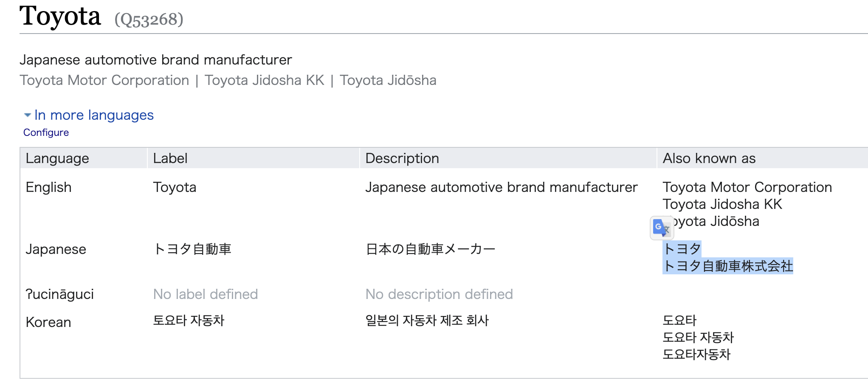
Task: Select the Label column header
Action: 170,158
